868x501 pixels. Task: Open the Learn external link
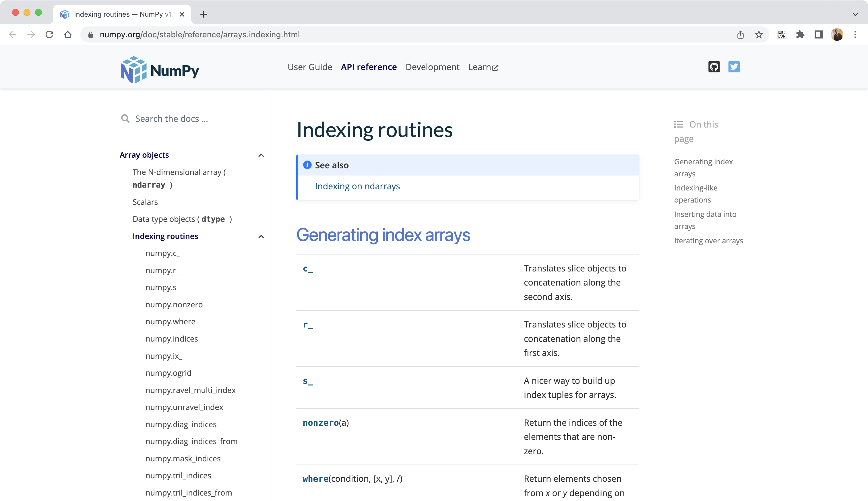pos(483,67)
